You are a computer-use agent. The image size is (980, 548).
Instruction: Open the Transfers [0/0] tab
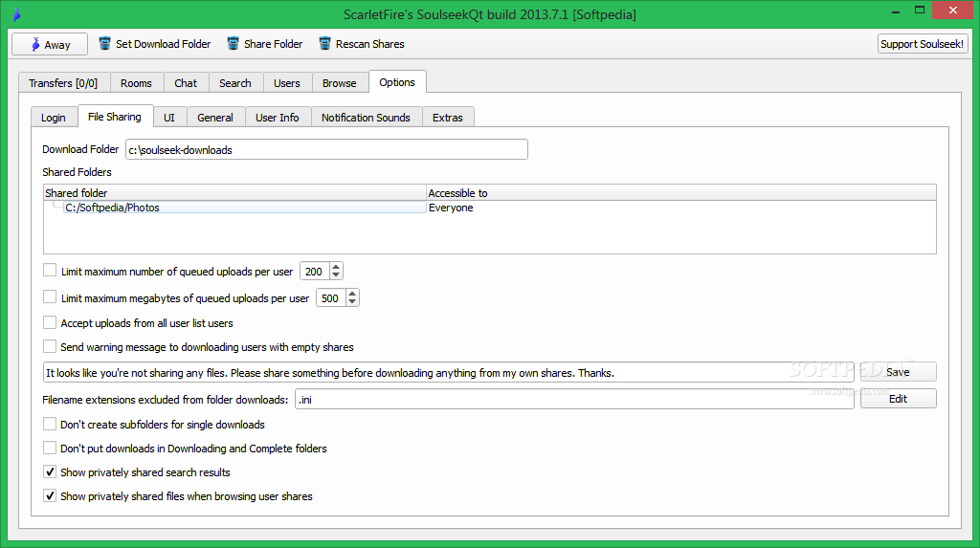point(63,83)
